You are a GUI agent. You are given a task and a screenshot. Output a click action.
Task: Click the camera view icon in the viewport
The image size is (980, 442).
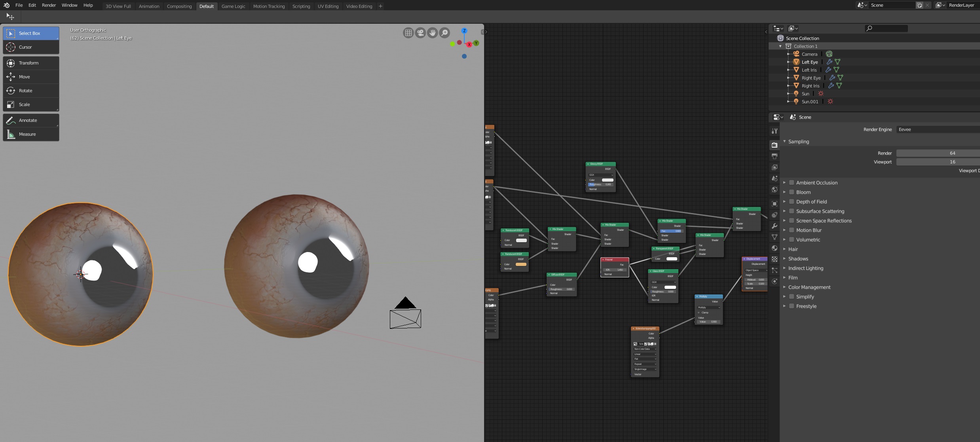point(420,33)
